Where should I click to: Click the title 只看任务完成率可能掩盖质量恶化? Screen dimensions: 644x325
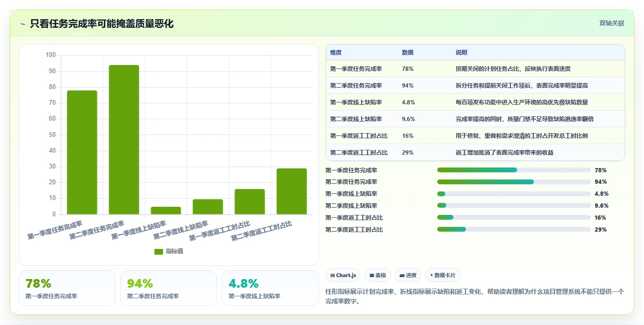click(102, 23)
